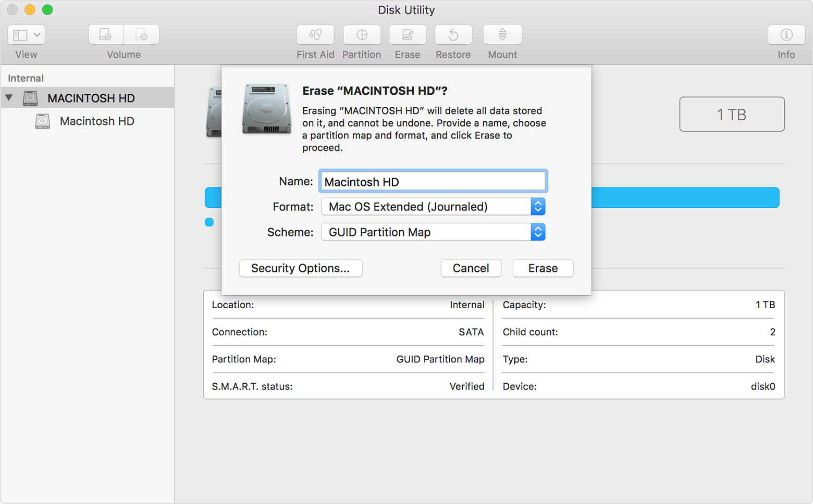Click the View sidebar layout icon
The image size is (813, 504).
pyautogui.click(x=19, y=34)
